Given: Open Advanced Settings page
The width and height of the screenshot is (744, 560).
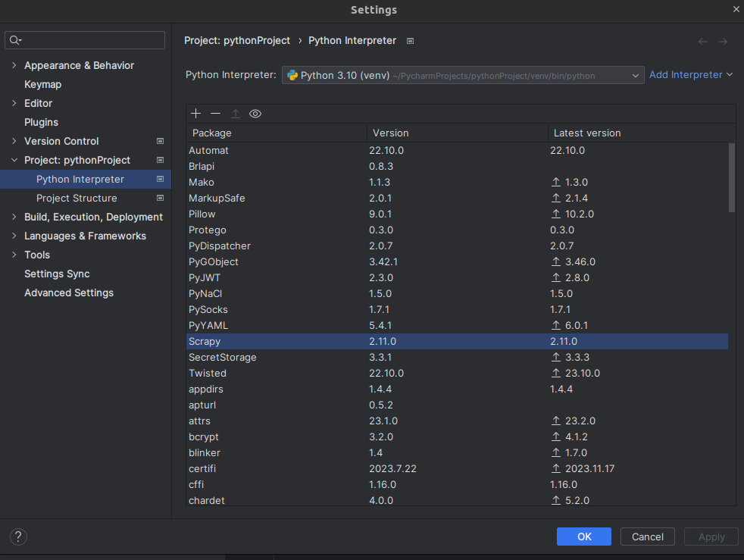Looking at the screenshot, I should (69, 293).
